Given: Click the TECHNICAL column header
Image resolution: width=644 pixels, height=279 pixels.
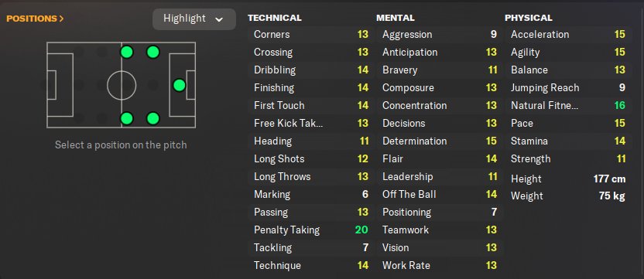Looking at the screenshot, I should point(274,18).
